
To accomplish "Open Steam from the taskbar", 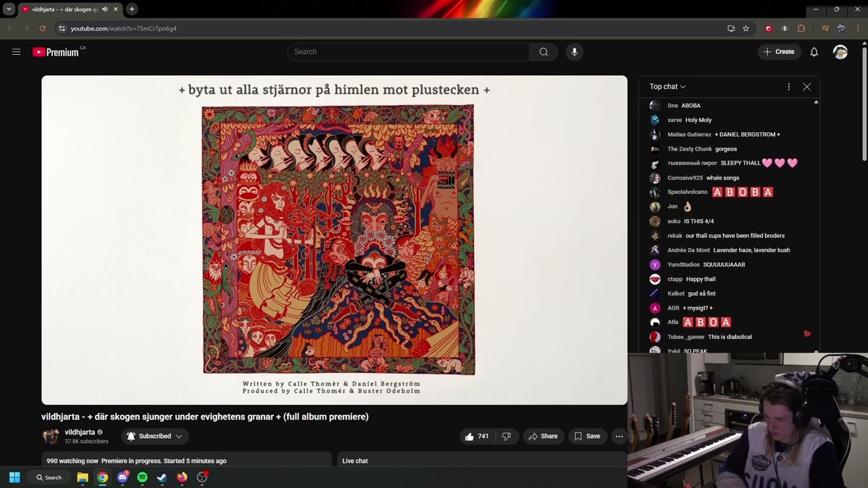I will pyautogui.click(x=162, y=477).
